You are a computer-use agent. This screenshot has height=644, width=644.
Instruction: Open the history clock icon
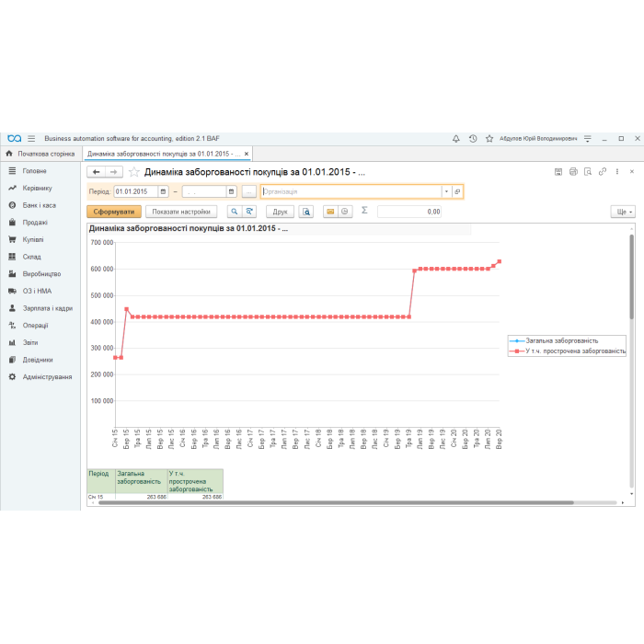(472, 139)
